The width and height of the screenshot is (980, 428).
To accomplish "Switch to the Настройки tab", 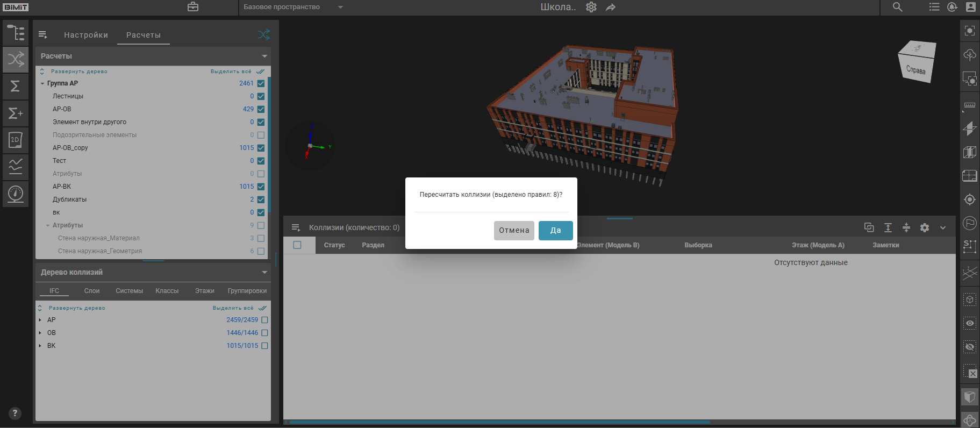I will pyautogui.click(x=86, y=35).
